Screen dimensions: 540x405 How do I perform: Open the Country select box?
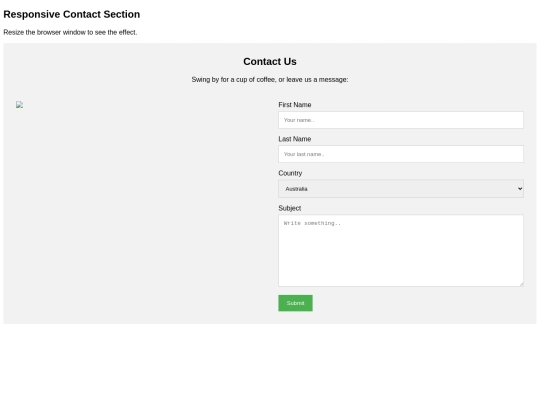(x=401, y=189)
